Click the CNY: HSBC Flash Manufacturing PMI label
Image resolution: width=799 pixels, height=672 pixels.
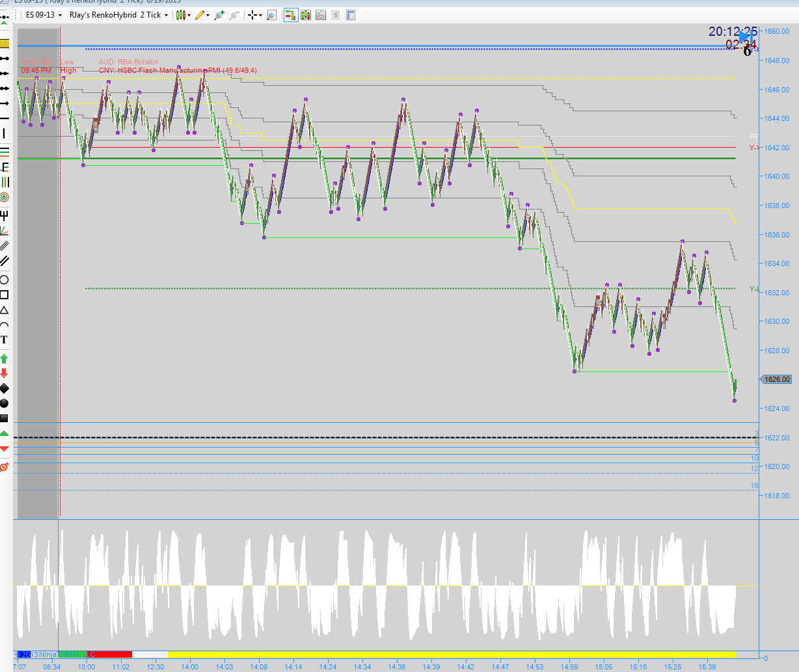[178, 70]
